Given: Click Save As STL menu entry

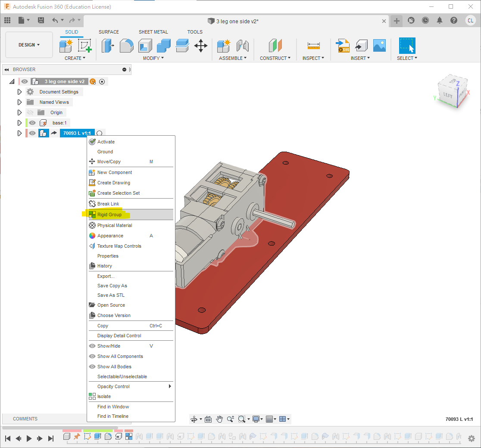Looking at the screenshot, I should (x=111, y=295).
